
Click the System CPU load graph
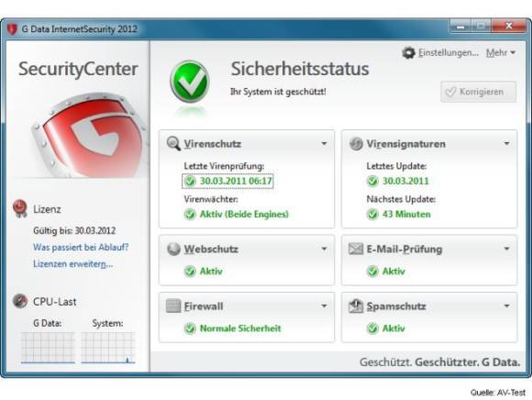[108, 348]
